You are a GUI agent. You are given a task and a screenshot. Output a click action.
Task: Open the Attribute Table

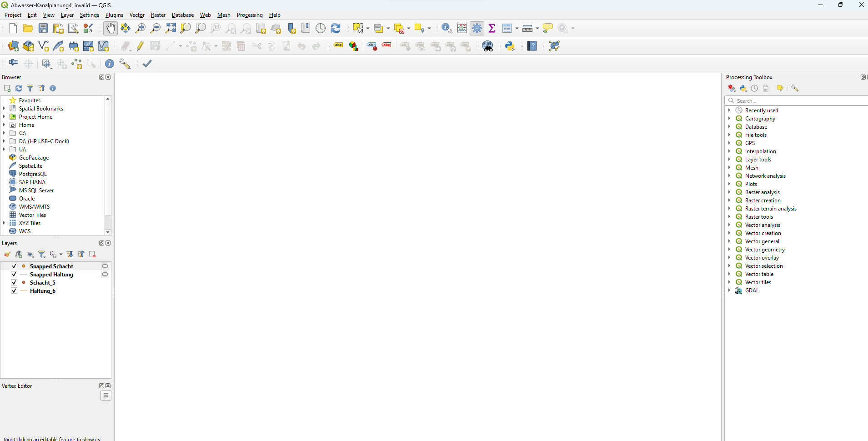pos(507,28)
